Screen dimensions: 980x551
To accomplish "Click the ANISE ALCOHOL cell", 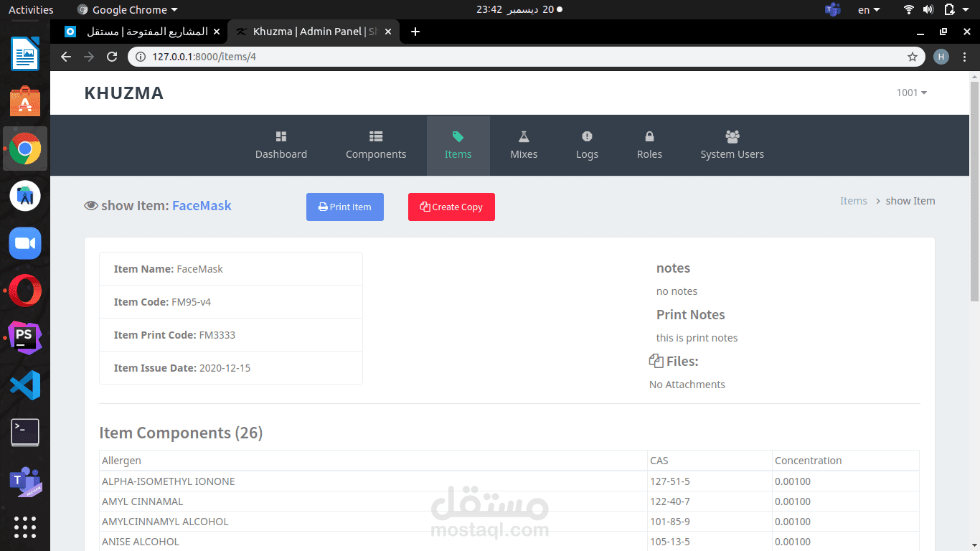I will point(373,542).
